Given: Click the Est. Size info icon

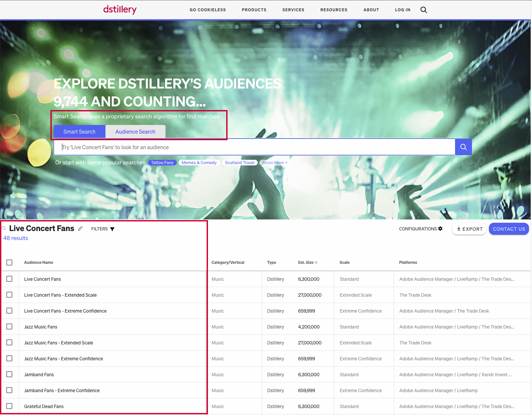Looking at the screenshot, I should pyautogui.click(x=316, y=263).
